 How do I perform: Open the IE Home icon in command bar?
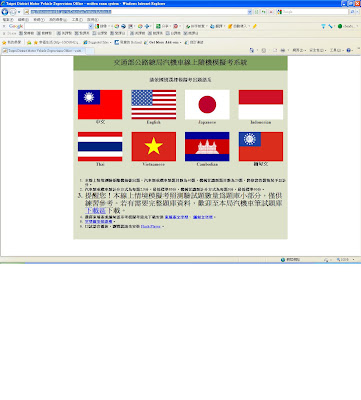[252, 50]
